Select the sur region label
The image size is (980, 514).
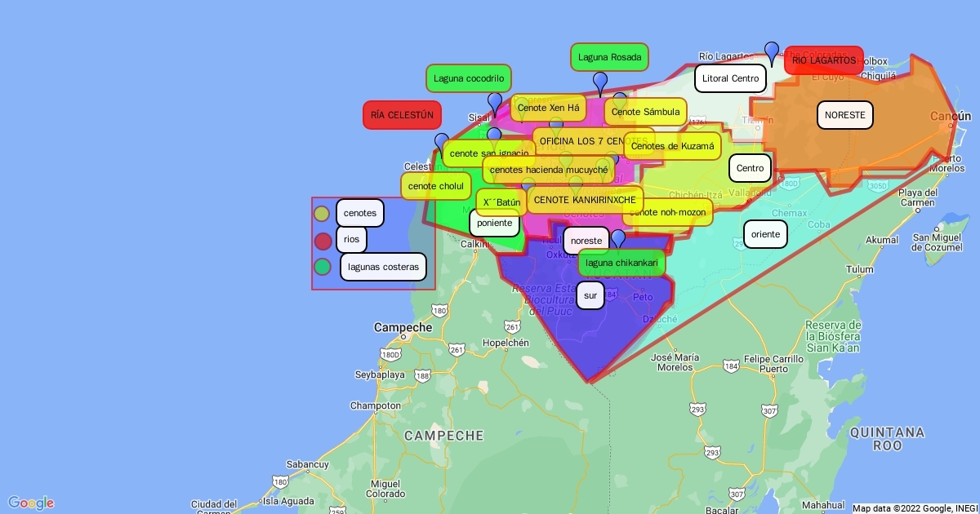590,295
